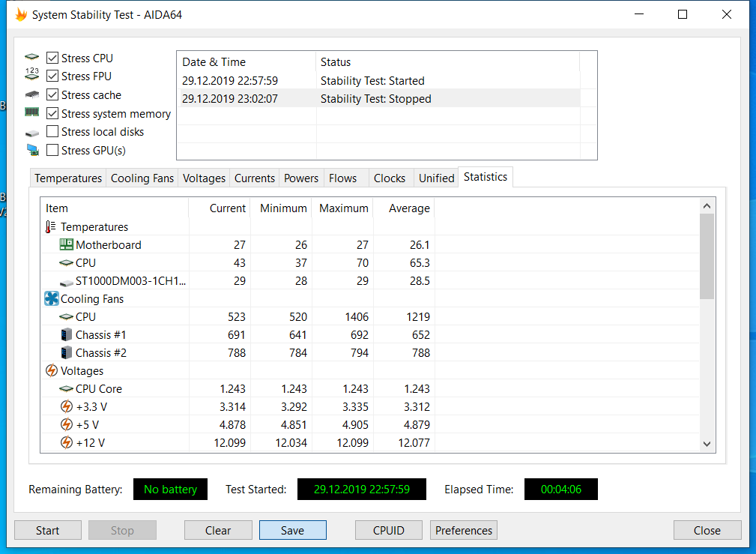Click the Item column header
Screen dimensions: 756x554
pyautogui.click(x=115, y=208)
